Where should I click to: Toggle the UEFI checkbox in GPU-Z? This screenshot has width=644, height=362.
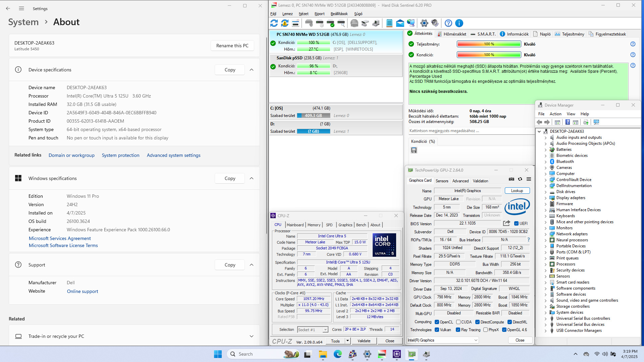tap(517, 224)
